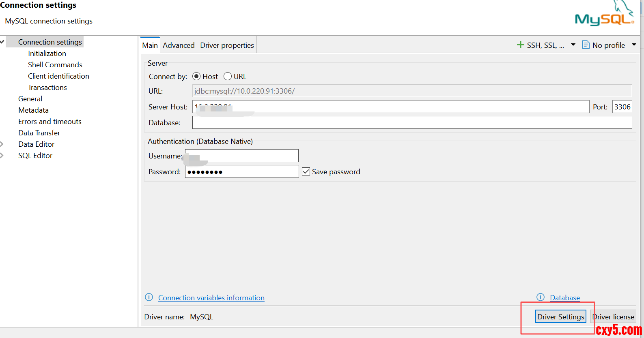
Task: Expand the SQL Editor tree node
Action: click(2, 155)
